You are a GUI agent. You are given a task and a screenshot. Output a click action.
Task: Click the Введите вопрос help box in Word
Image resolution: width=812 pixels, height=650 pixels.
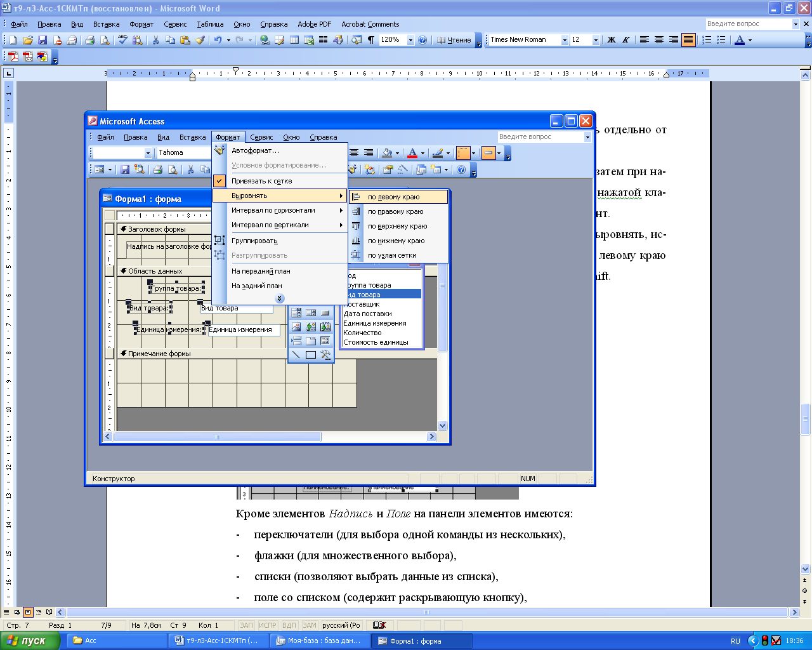click(x=749, y=24)
